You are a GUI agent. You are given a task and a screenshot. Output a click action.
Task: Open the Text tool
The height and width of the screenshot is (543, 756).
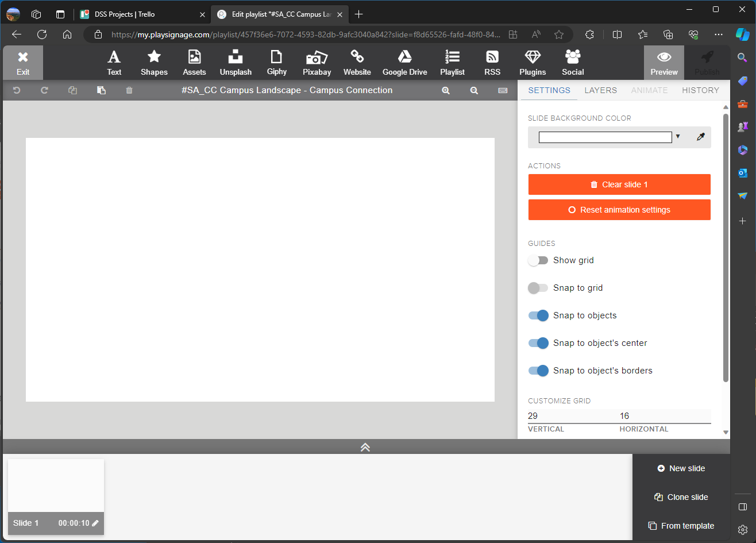point(114,63)
